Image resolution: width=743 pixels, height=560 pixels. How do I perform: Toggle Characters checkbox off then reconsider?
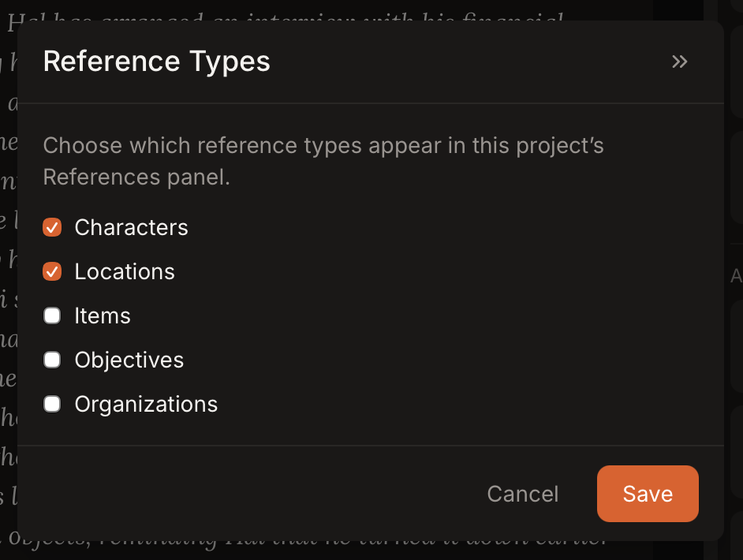tap(52, 227)
